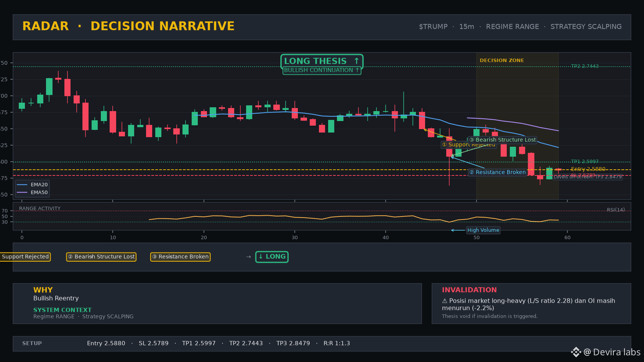Screen dimensions: 644x362
Task: Click the High Volume annotation label
Action: click(x=483, y=230)
